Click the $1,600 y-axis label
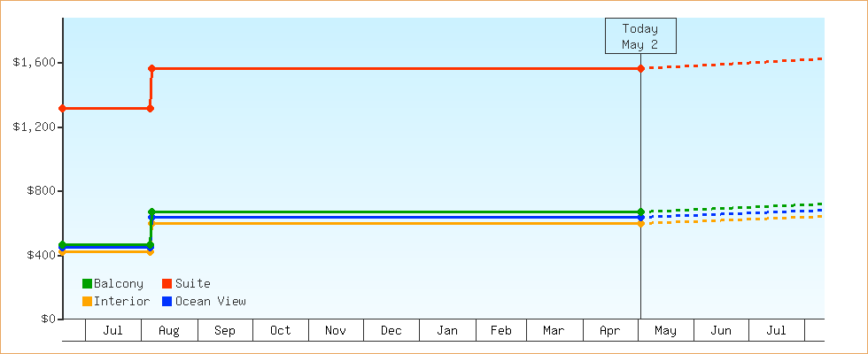Screen dimensions: 868x354 [34, 63]
